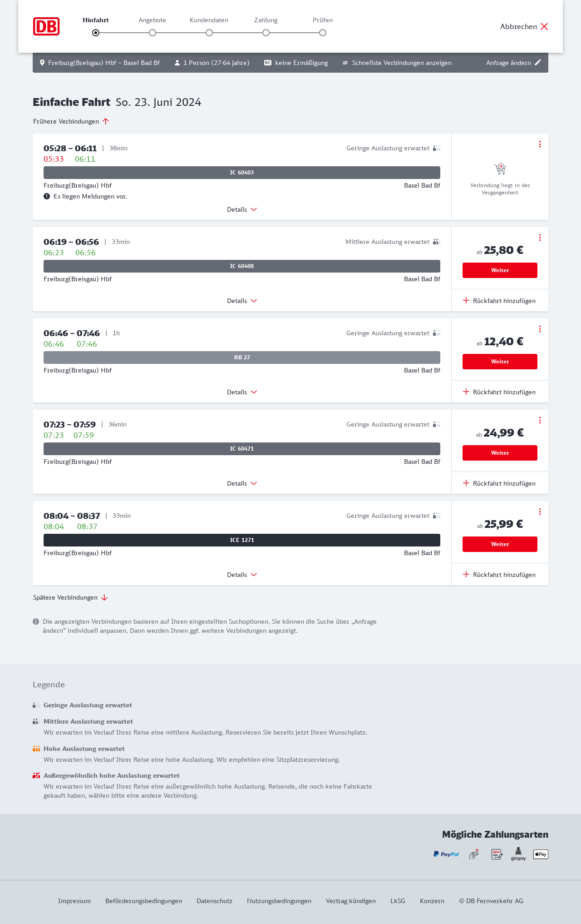Click the Apple Pay icon
Image resolution: width=581 pixels, height=924 pixels.
pos(541,854)
